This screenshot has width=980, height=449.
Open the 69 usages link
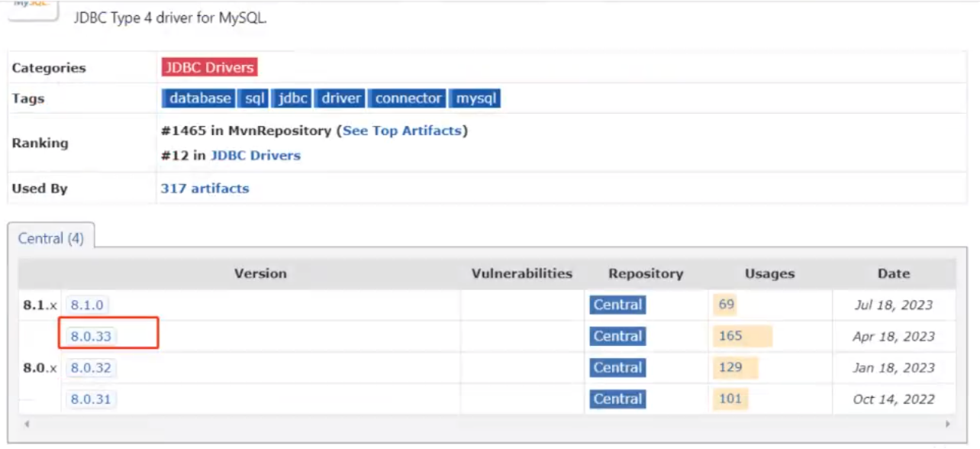[x=726, y=305]
